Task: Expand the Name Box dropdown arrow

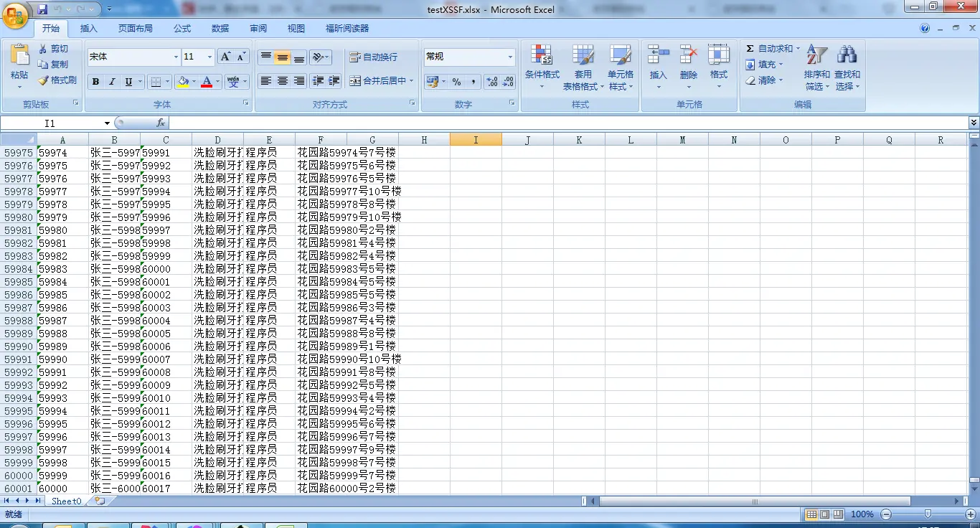Action: pos(107,123)
